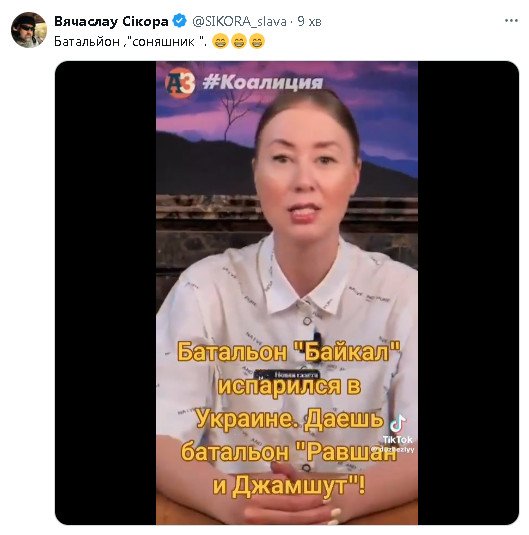Open the @SIKORA_slava handle link
529x535 pixels.
click(x=239, y=21)
